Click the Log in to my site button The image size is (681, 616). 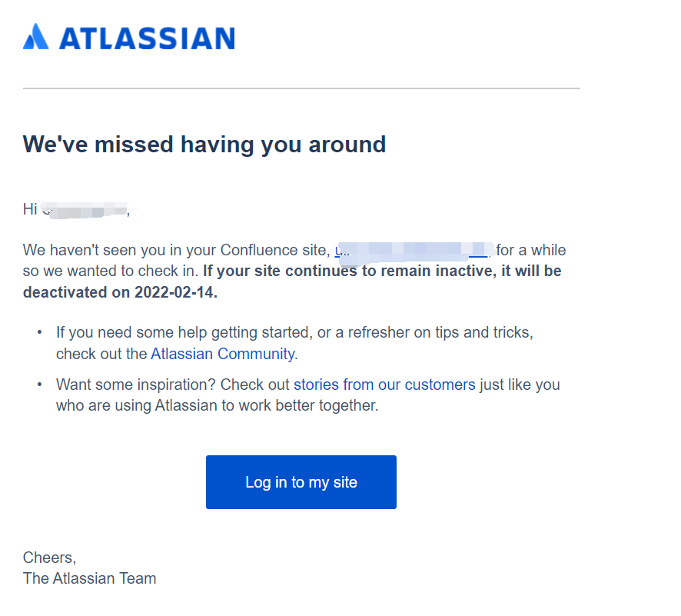point(301,482)
